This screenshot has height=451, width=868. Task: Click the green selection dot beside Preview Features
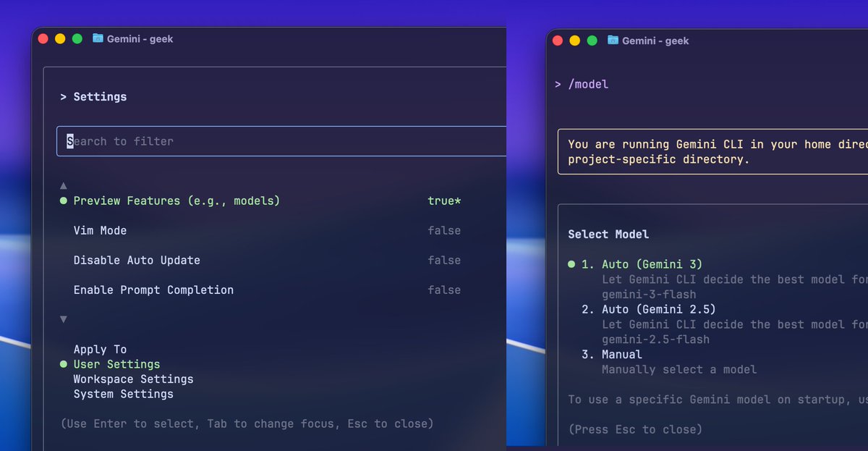click(63, 201)
